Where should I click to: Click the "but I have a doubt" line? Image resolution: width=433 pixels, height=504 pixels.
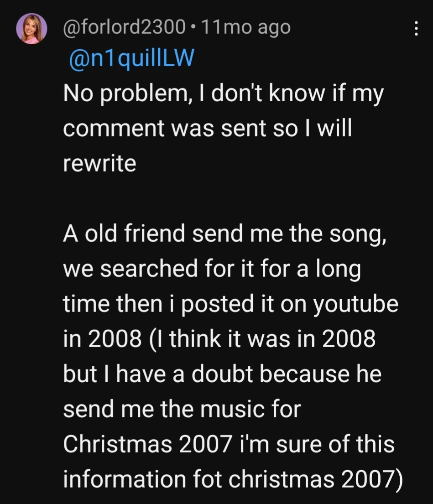coord(222,374)
